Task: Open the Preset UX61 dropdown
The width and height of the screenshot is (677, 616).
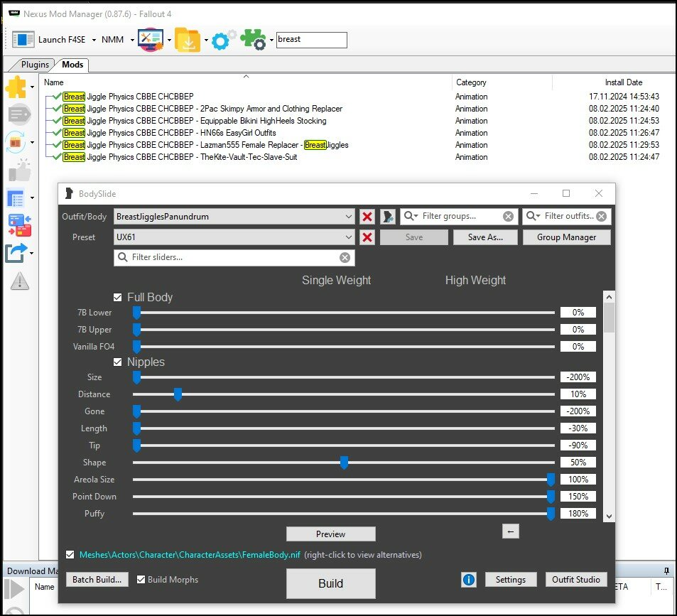Action: [234, 237]
